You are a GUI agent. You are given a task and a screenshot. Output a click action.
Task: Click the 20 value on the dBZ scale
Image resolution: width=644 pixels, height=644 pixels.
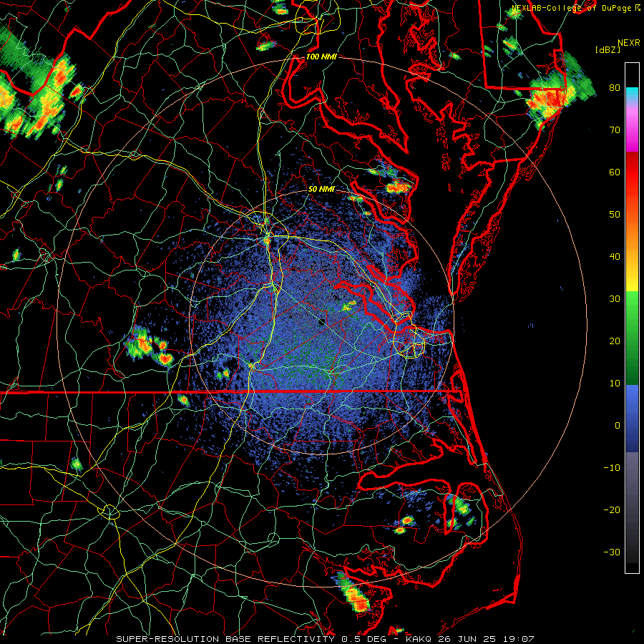point(615,341)
